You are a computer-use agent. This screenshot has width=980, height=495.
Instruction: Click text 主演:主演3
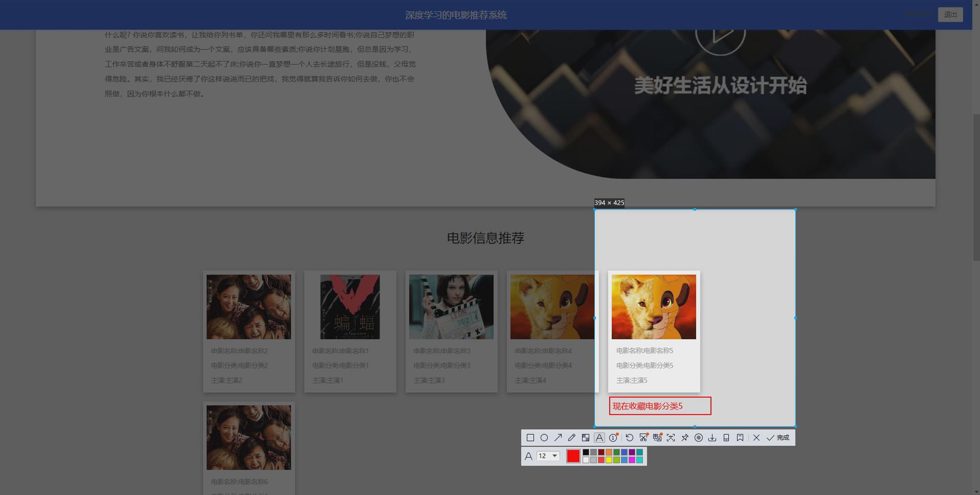coord(429,380)
